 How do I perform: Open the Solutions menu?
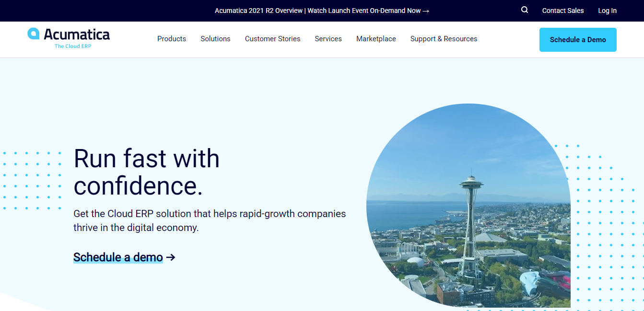[215, 39]
